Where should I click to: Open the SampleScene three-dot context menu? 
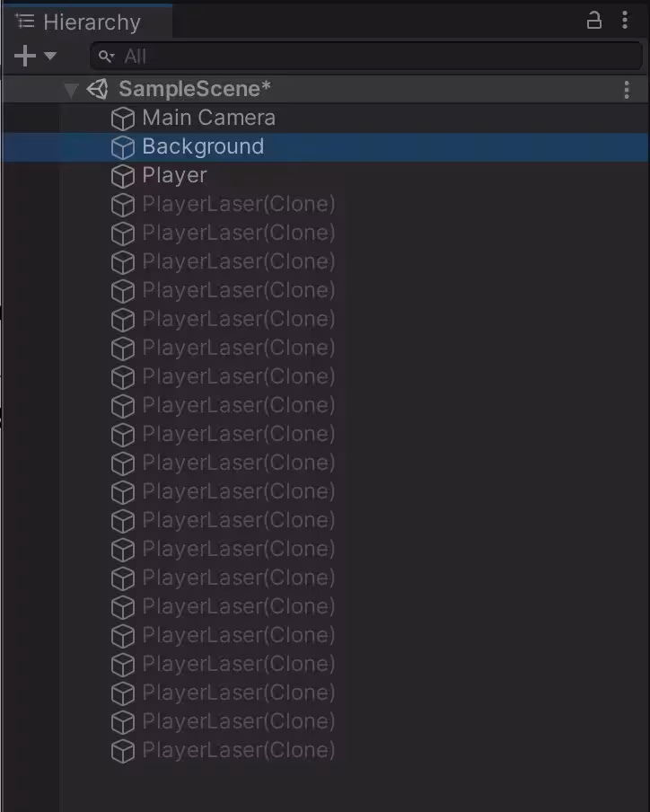click(627, 90)
